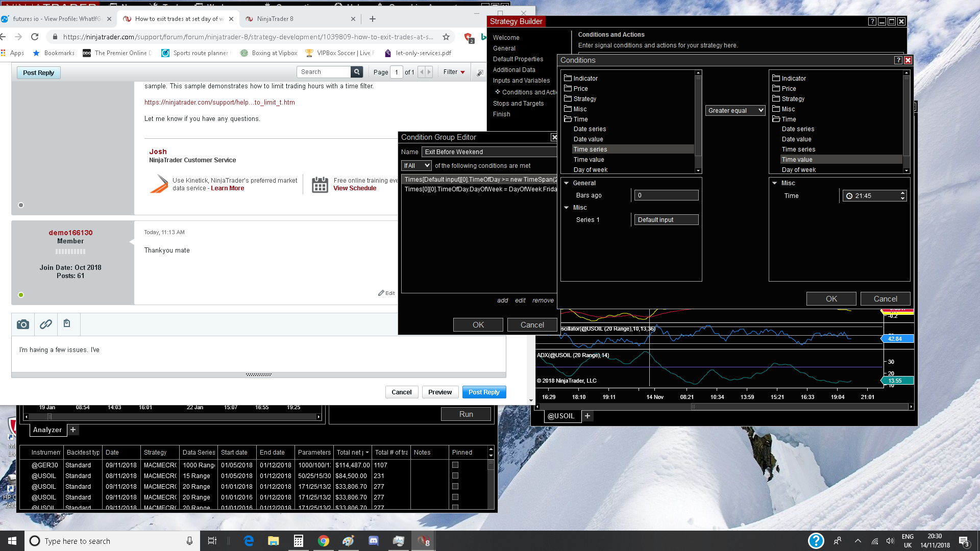Select Stops and Targets in Strategy Builder
The height and width of the screenshot is (551, 980).
518,104
